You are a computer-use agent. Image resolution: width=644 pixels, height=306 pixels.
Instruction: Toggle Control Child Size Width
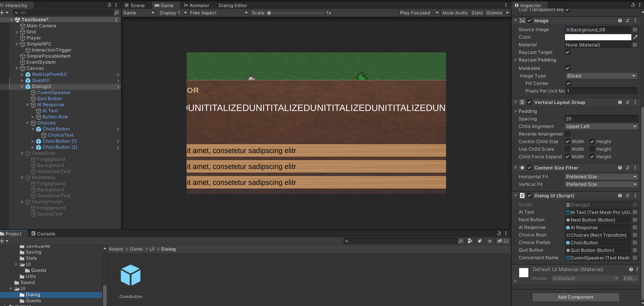click(567, 141)
